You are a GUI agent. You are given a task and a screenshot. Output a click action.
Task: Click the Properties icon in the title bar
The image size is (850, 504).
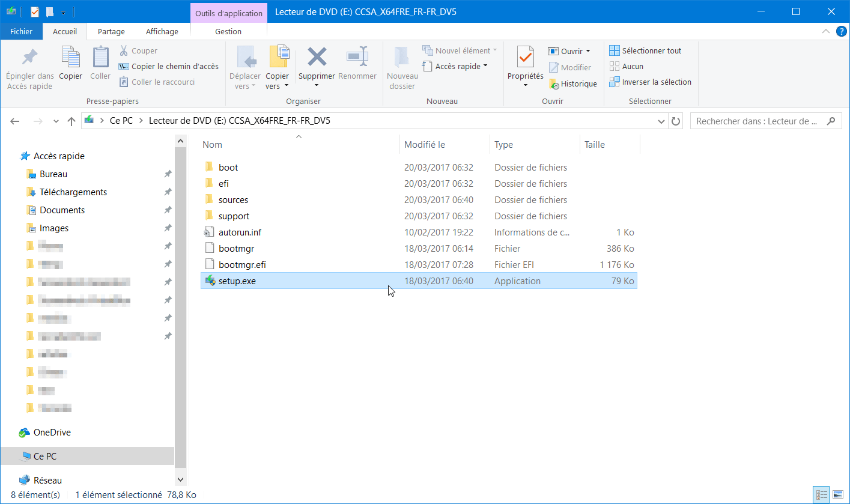click(x=35, y=11)
